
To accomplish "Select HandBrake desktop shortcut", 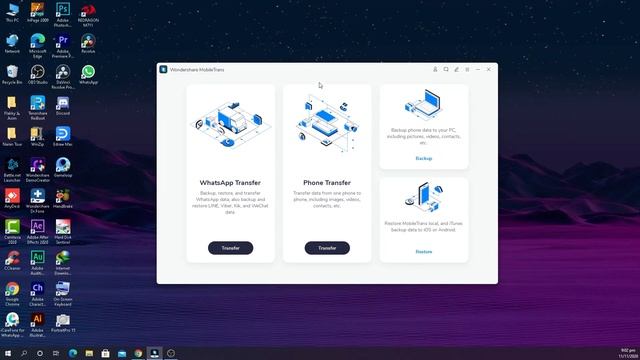I will (x=63, y=199).
